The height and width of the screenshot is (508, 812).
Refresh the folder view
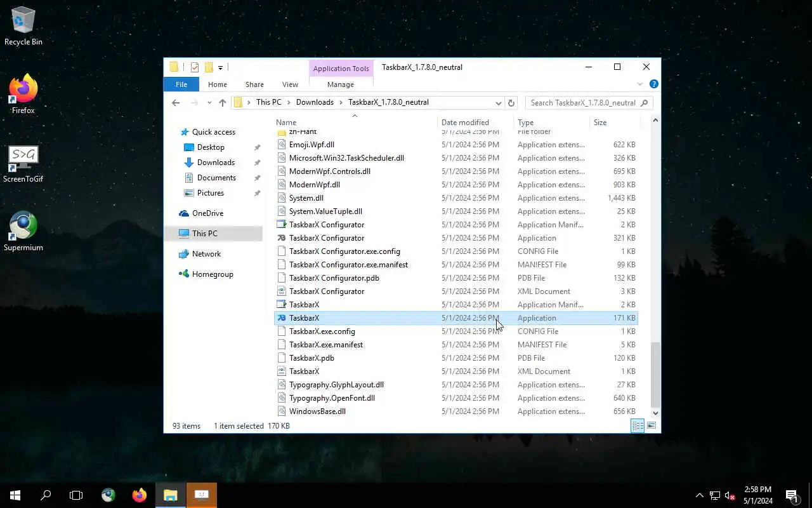[x=511, y=102]
